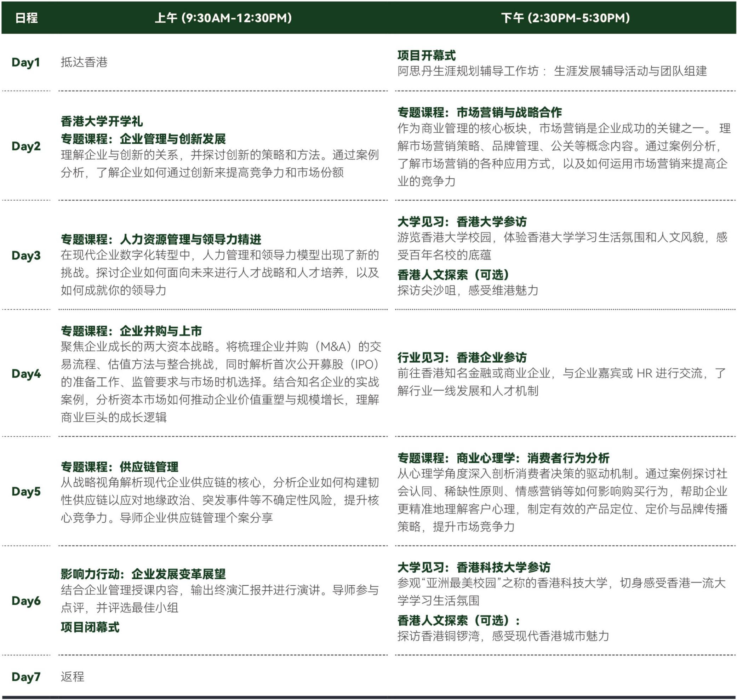737x700 pixels.
Task: Click 行业见习:香港企业参访 heading
Action: pyautogui.click(x=462, y=357)
